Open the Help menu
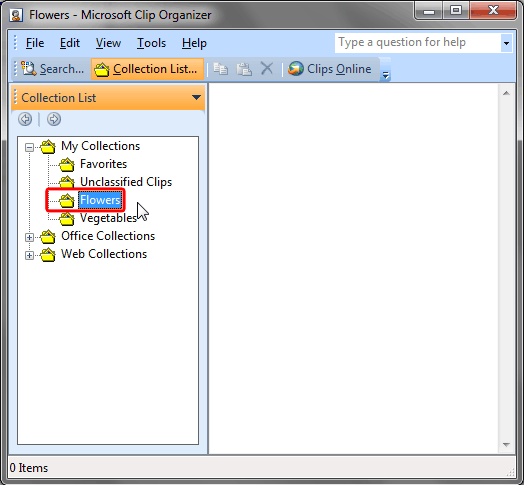 pyautogui.click(x=194, y=43)
